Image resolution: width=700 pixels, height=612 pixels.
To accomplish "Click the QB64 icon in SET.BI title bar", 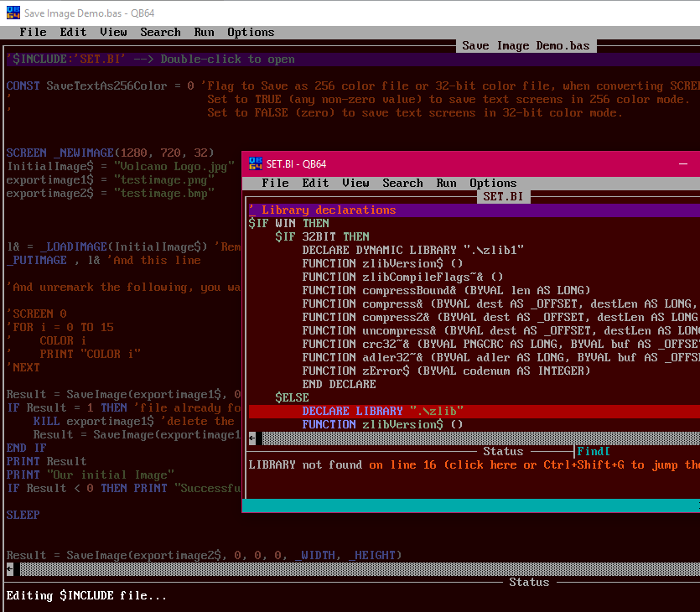I will click(256, 163).
